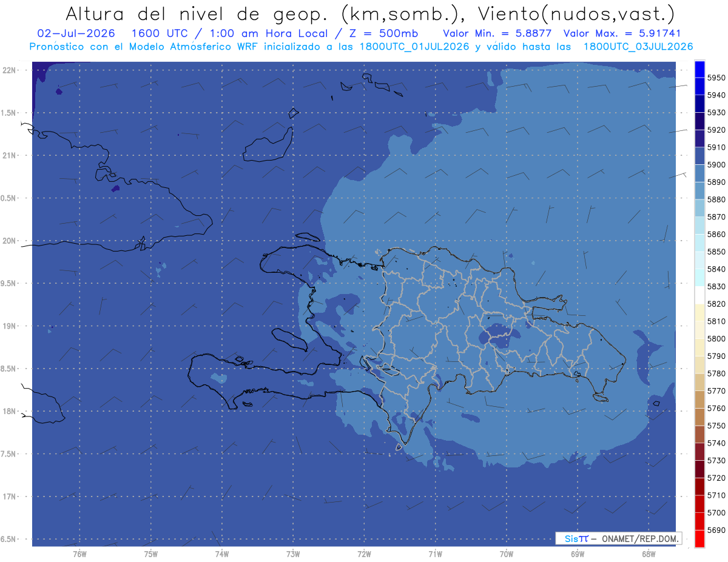The width and height of the screenshot is (728, 562).
Task: Click the '5900' colorbar label
Action: (716, 165)
